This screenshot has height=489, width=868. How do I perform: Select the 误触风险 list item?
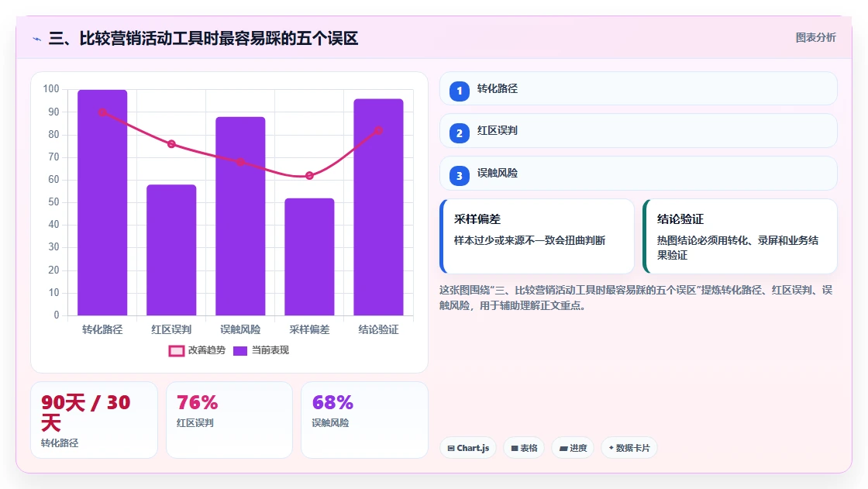(639, 174)
